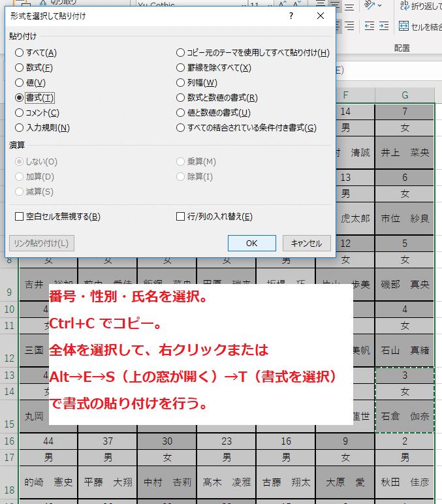The height and width of the screenshot is (504, 442).
Task: Click the キャンセル button
Action: pyautogui.click(x=307, y=244)
